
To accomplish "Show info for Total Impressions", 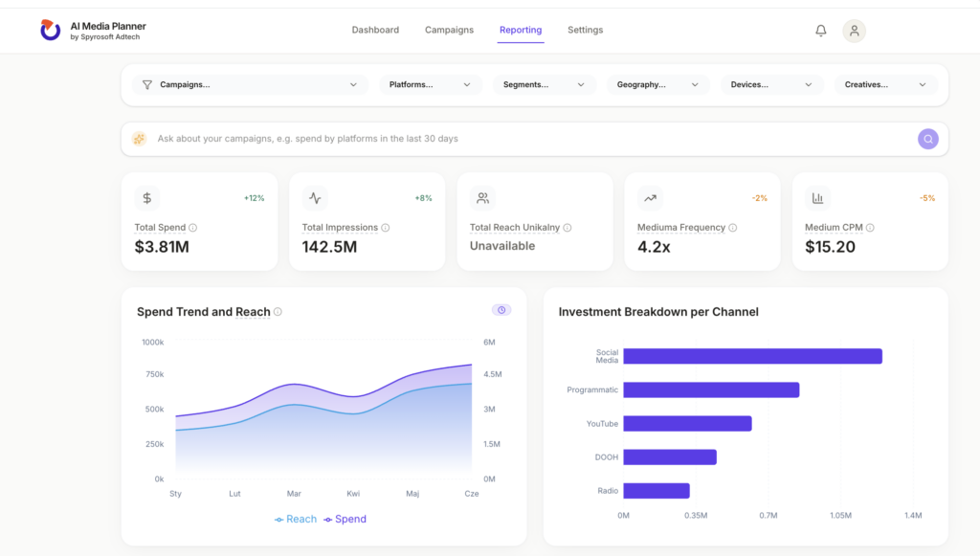I will tap(386, 228).
